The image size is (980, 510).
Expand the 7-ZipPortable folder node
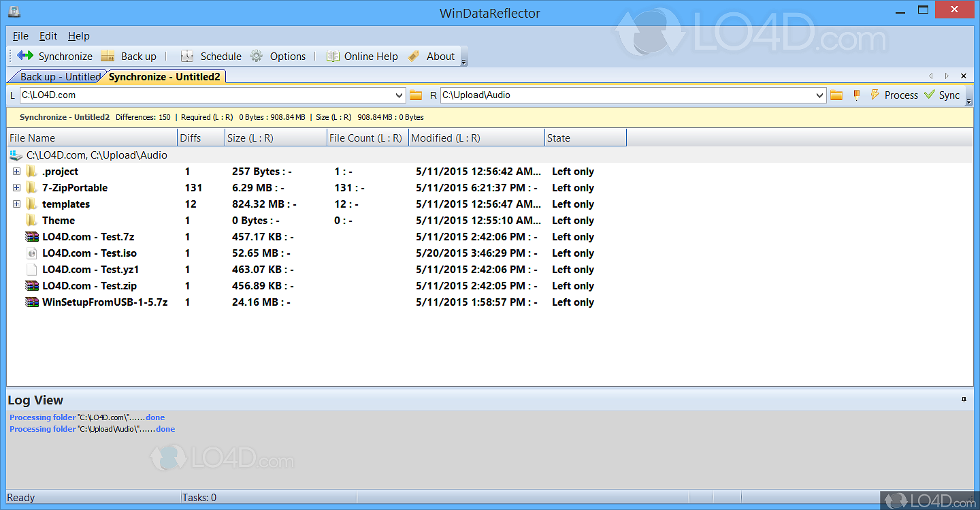click(x=16, y=187)
